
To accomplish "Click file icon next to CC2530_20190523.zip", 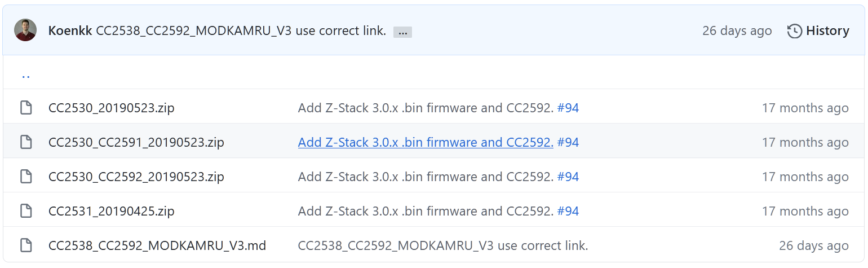I will (26, 107).
